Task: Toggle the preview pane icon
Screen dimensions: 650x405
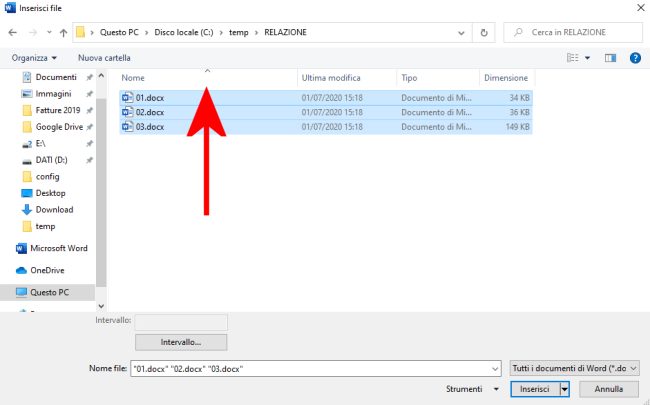Action: click(x=610, y=58)
